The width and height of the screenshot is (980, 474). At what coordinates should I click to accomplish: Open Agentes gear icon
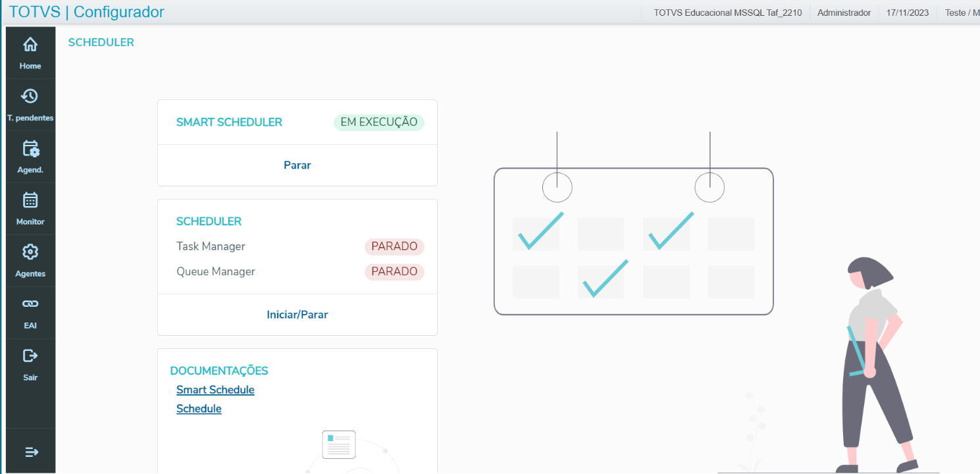coord(30,252)
